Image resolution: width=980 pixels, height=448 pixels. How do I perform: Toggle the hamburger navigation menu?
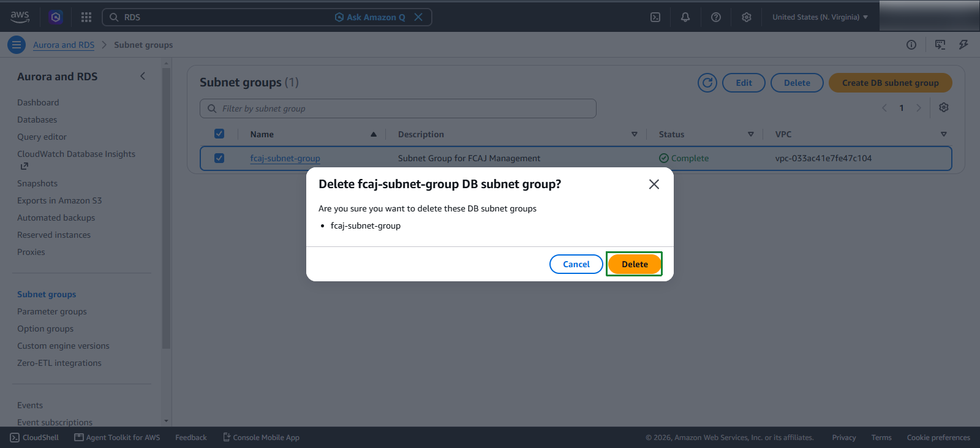point(17,45)
